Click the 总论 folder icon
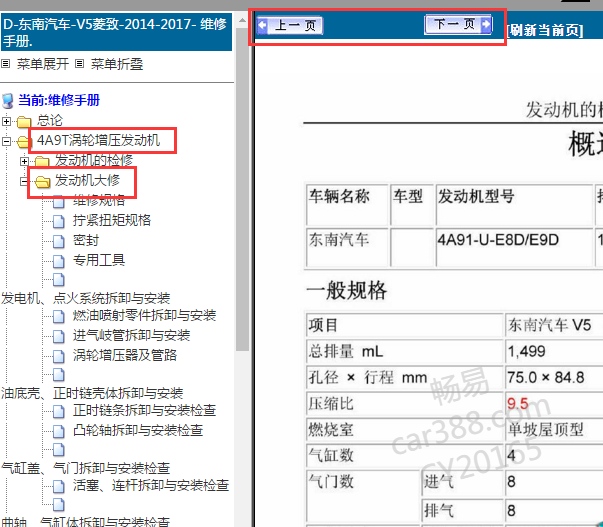This screenshot has height=527, width=603. [24, 122]
